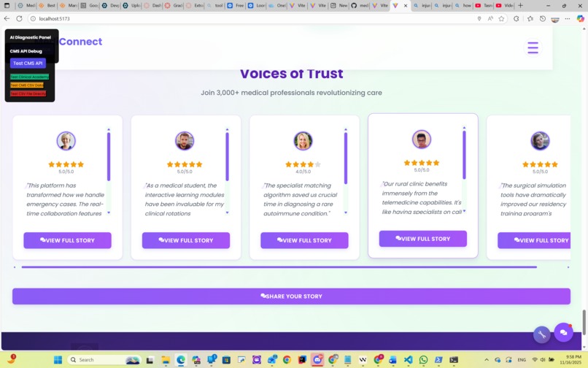Screen dimensions: 588x368
Task: Open Windows Start menu
Action: 58,360
